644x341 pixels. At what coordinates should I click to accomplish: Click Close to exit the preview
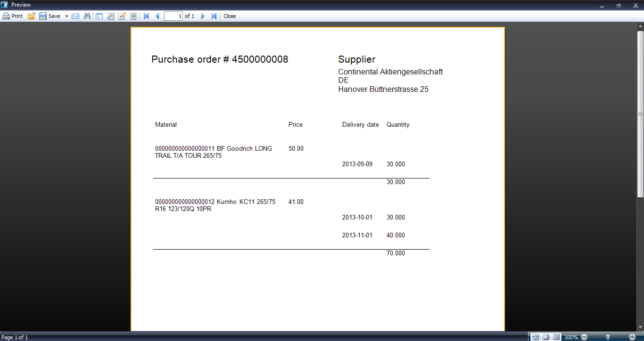pyautogui.click(x=230, y=16)
